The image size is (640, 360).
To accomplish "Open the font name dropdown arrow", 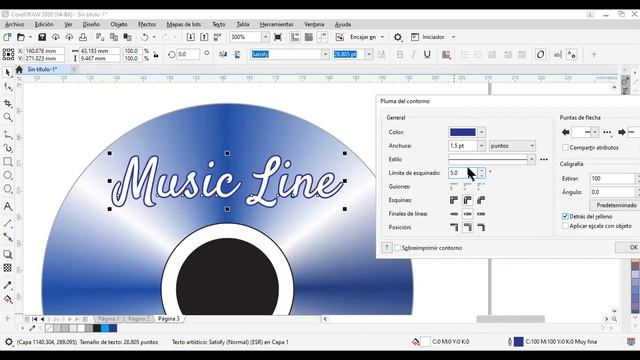I will pyautogui.click(x=325, y=54).
